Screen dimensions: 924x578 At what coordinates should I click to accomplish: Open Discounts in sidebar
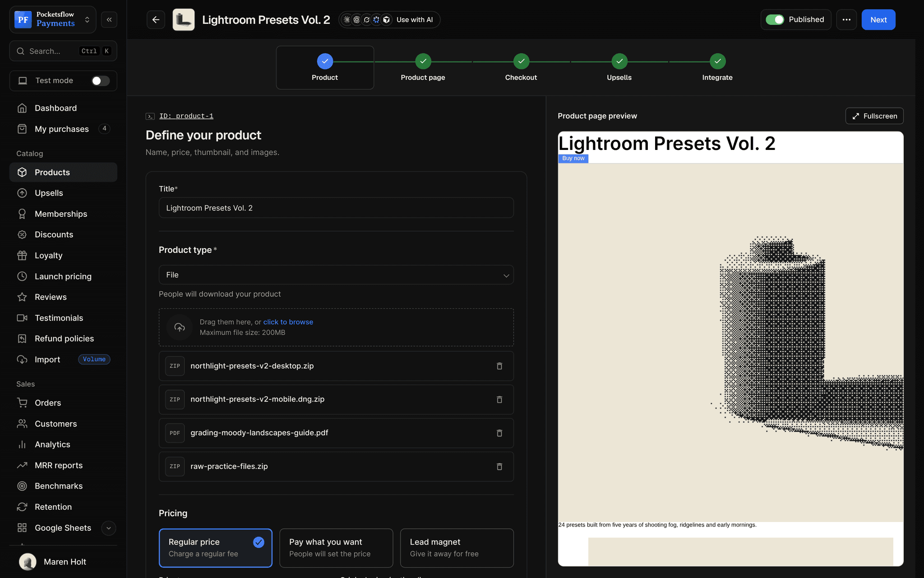point(63,234)
